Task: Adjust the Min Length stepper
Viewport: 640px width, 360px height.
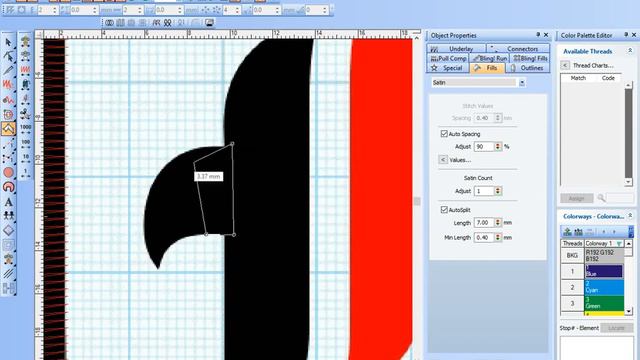Action: click(x=498, y=238)
